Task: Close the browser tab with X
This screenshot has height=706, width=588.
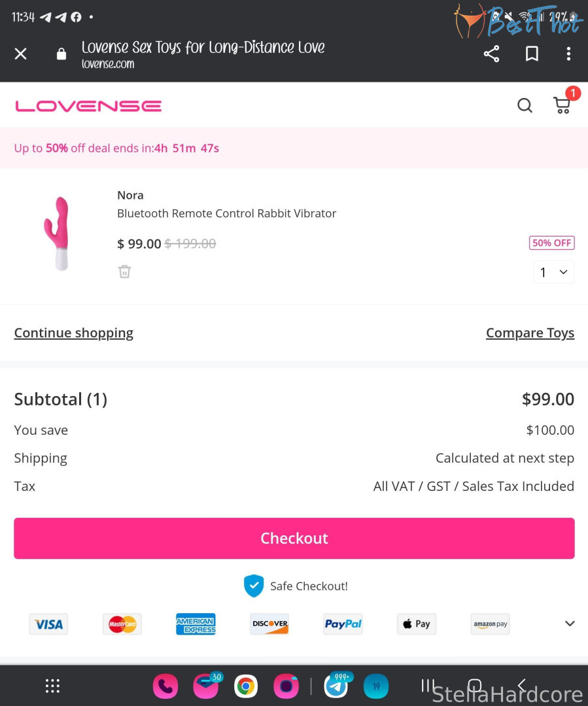Action: [x=21, y=54]
